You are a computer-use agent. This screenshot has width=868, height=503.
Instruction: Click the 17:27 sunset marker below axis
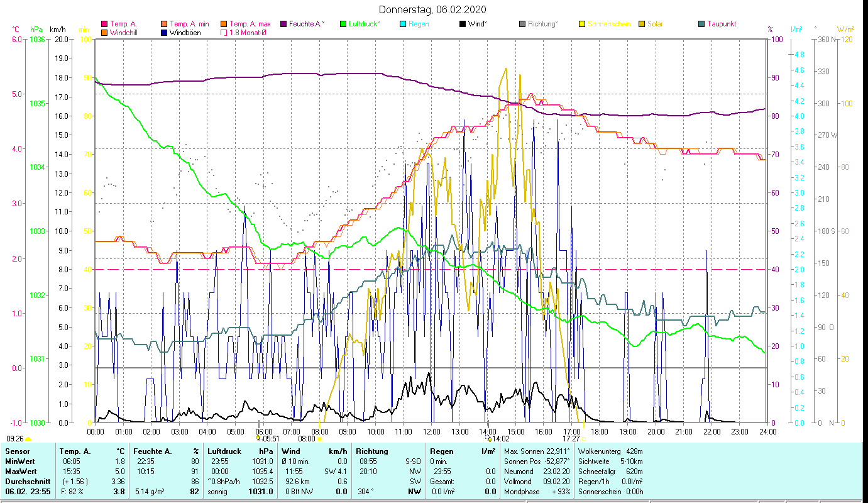point(571,439)
